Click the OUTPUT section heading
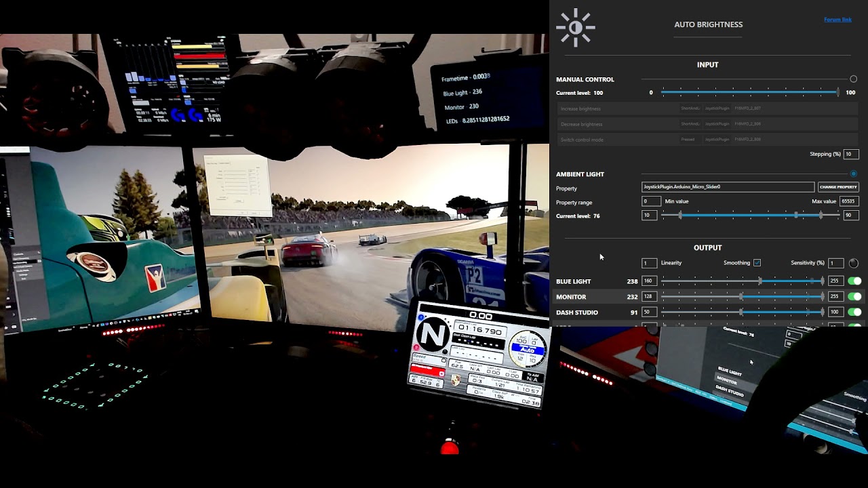Viewport: 868px width, 488px height. coord(707,248)
